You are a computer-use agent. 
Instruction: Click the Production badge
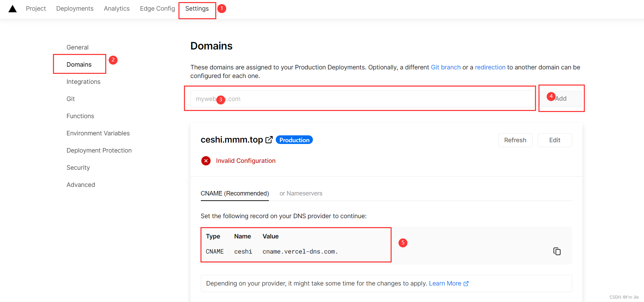(x=294, y=140)
